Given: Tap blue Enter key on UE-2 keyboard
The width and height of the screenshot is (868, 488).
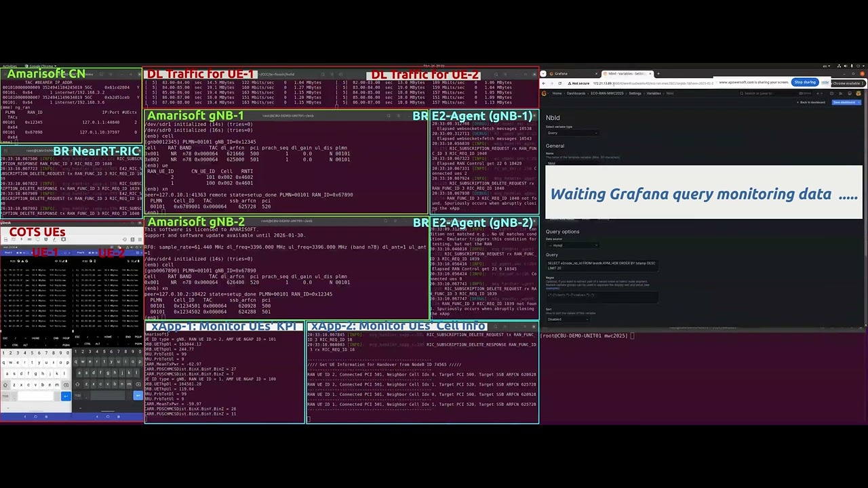Looking at the screenshot, I should 138,395.
